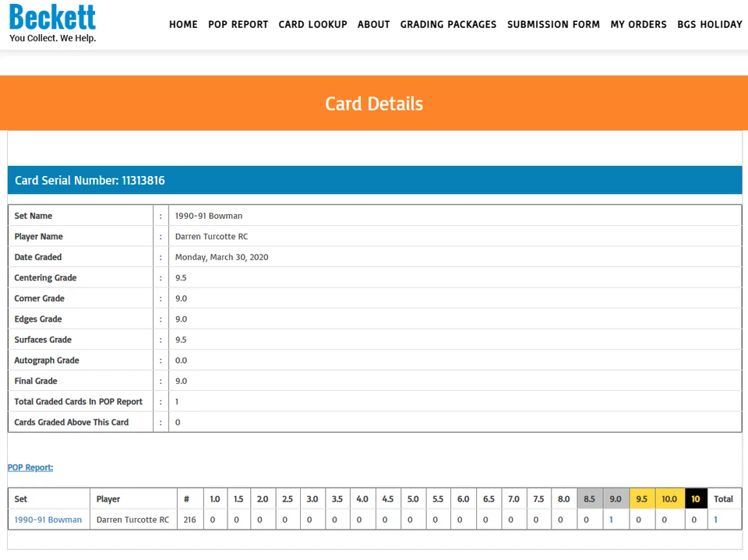Click the card number 216 cell

(x=189, y=519)
